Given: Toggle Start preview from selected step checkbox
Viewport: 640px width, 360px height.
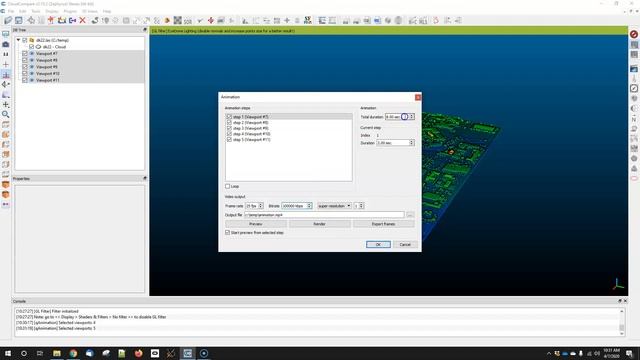Looking at the screenshot, I should (x=228, y=232).
